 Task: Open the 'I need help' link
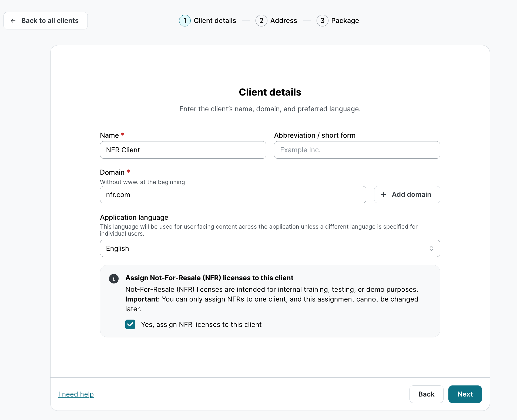coord(76,394)
